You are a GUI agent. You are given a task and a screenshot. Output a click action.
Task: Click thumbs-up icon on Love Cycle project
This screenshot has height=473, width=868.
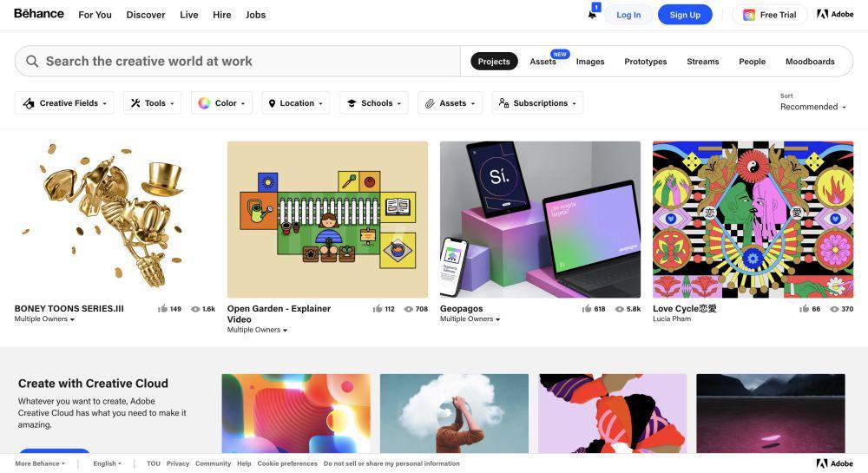click(805, 309)
